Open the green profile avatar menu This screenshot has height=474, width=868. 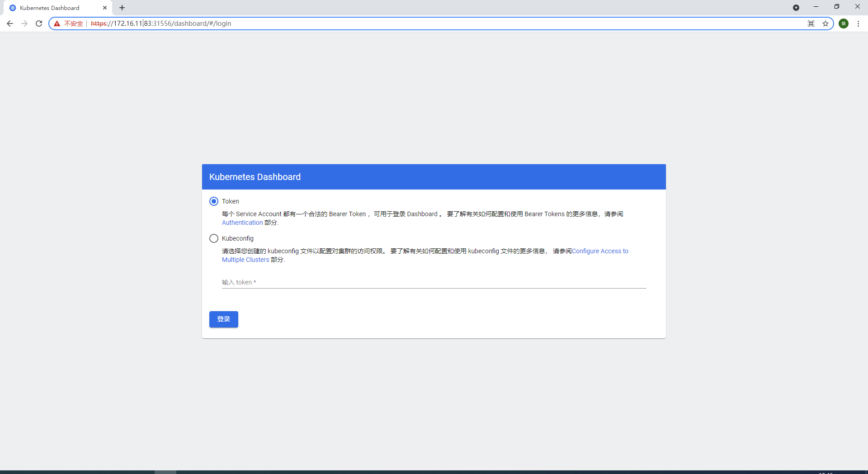pos(844,24)
